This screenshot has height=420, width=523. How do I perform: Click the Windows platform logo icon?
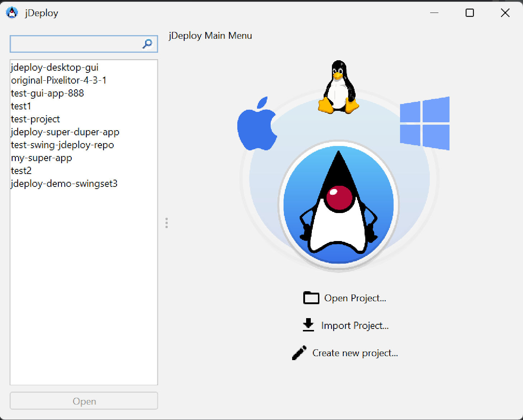point(425,123)
